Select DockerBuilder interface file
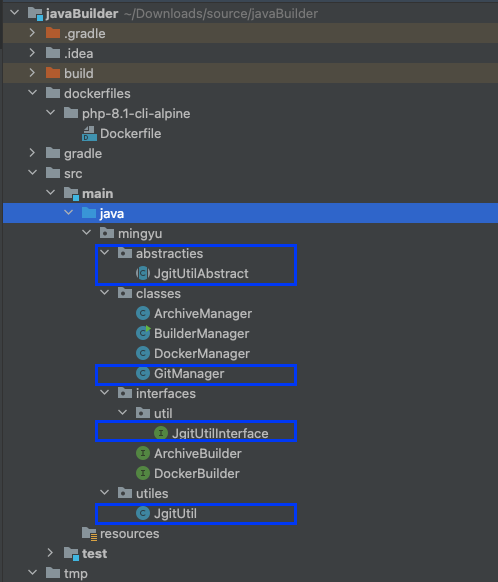498x582 pixels. [x=188, y=474]
